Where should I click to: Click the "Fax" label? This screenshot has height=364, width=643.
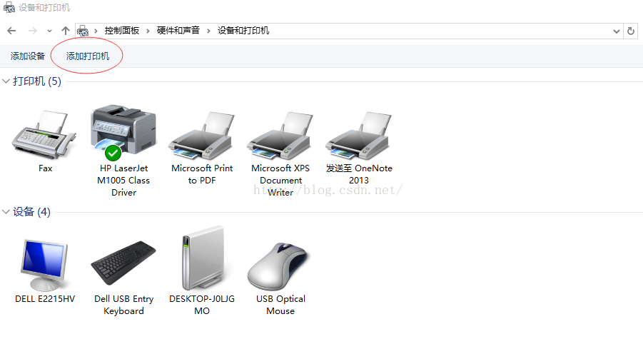(x=46, y=168)
